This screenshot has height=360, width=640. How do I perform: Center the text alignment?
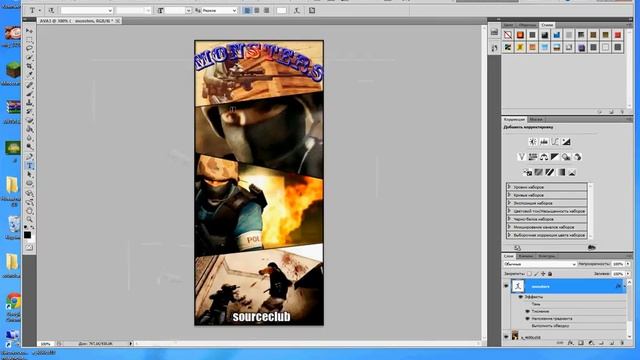[x=257, y=10]
